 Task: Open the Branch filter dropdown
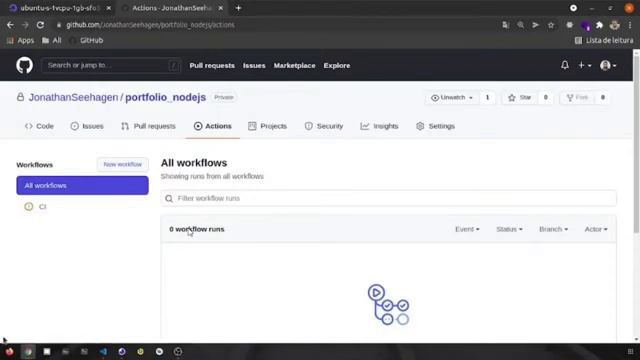pos(553,229)
